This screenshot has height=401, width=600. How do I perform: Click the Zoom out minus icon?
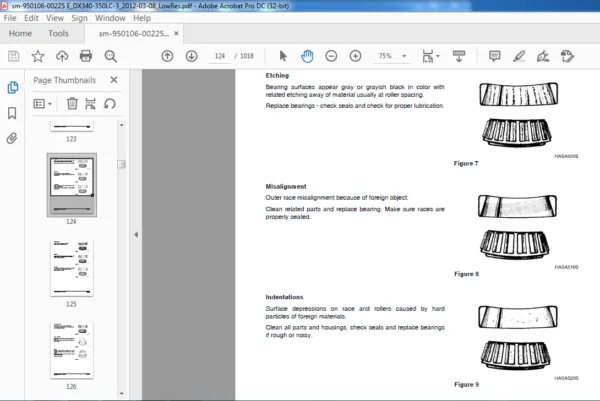(x=331, y=56)
